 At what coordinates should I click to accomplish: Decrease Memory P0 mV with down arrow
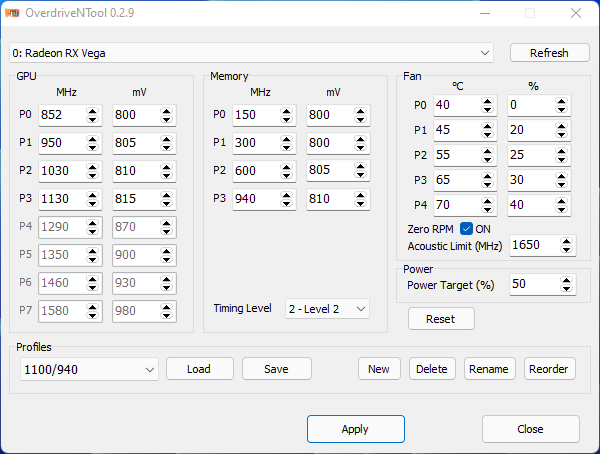(360, 119)
